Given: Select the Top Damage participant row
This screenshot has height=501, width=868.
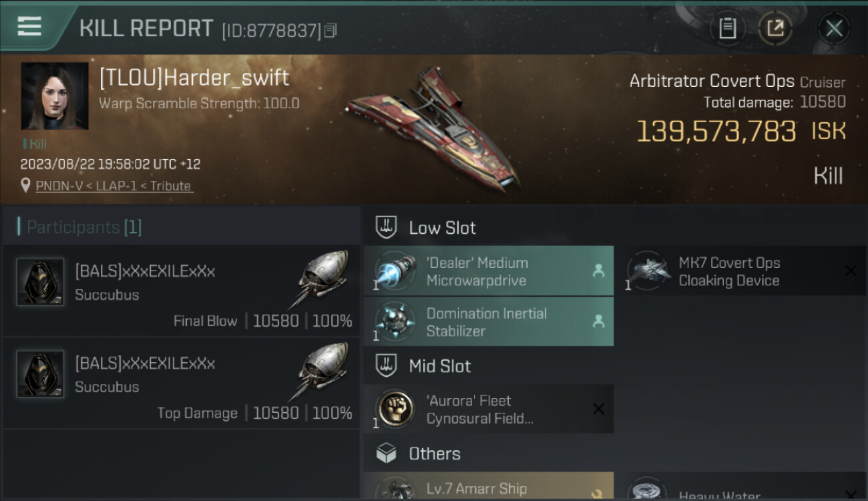Looking at the screenshot, I should coord(182,383).
